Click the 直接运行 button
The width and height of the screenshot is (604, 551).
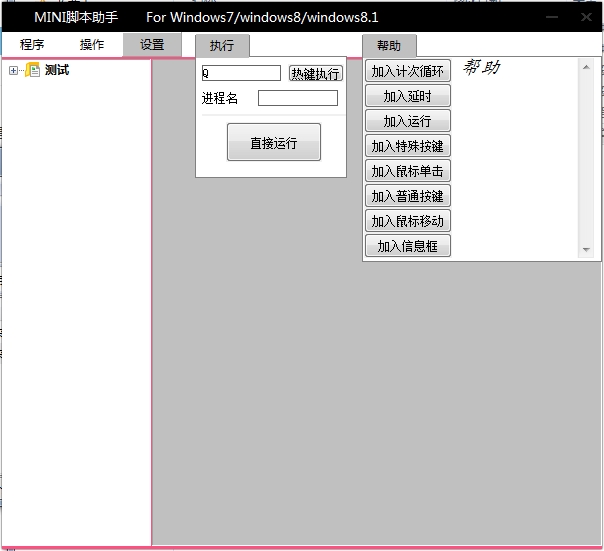tap(273, 143)
